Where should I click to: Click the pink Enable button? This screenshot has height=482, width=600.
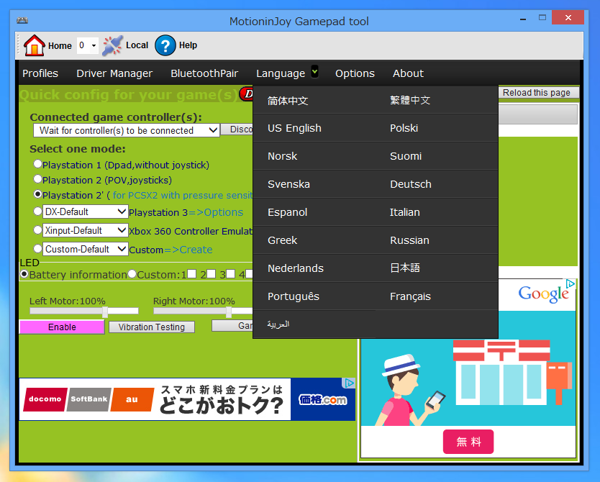point(62,327)
